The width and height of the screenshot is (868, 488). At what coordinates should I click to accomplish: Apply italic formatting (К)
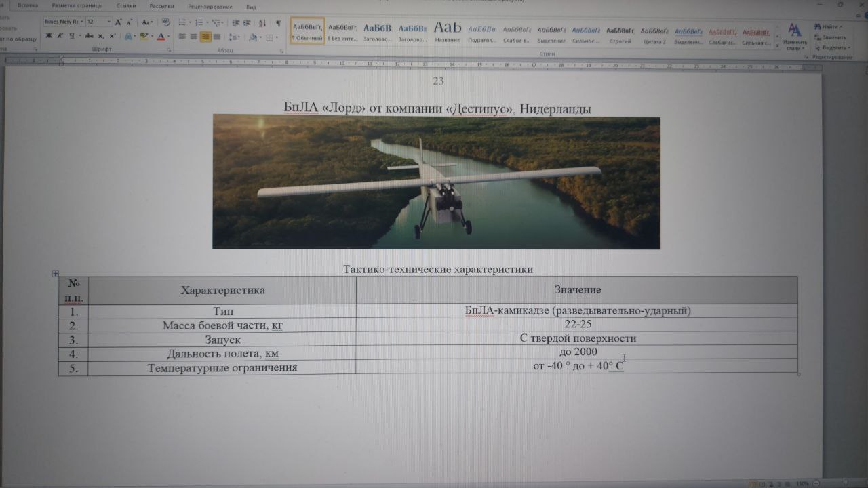59,36
